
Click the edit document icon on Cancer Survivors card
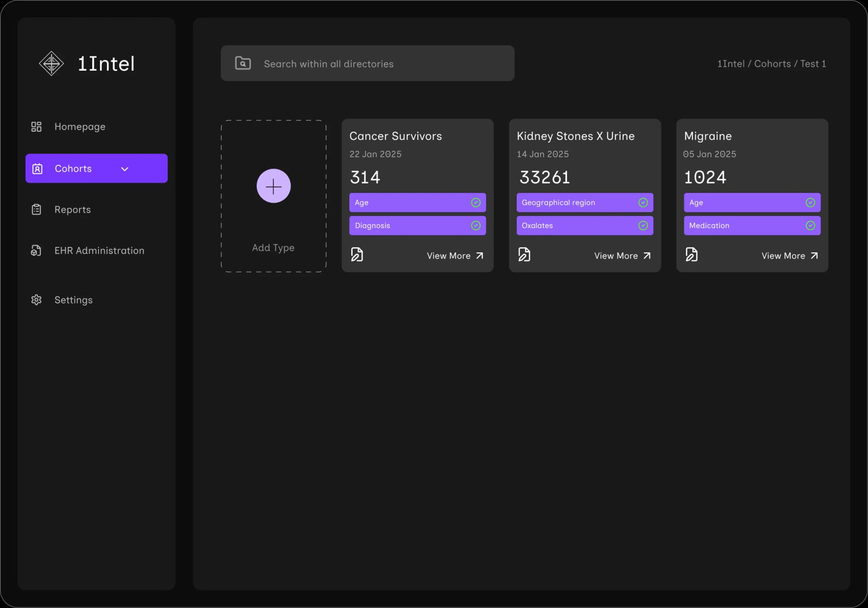357,255
